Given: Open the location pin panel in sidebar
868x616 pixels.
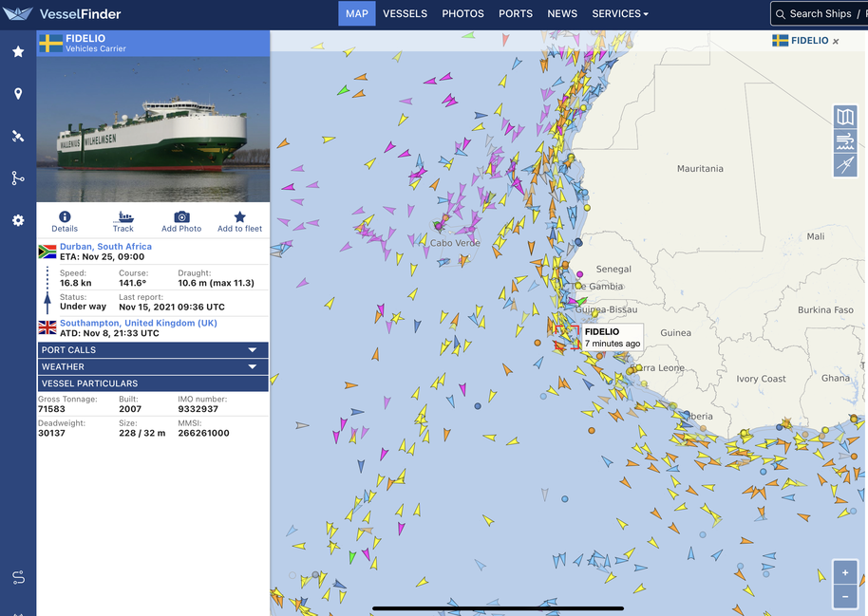Looking at the screenshot, I should pos(18,94).
